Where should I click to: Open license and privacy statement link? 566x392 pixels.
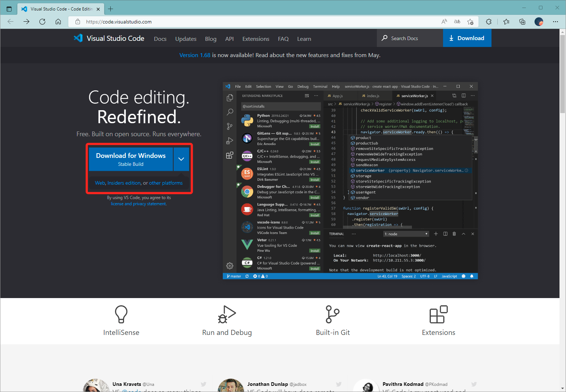(139, 204)
